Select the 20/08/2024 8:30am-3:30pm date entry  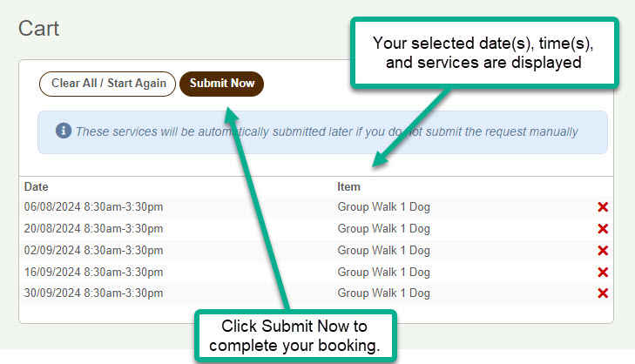(x=93, y=229)
